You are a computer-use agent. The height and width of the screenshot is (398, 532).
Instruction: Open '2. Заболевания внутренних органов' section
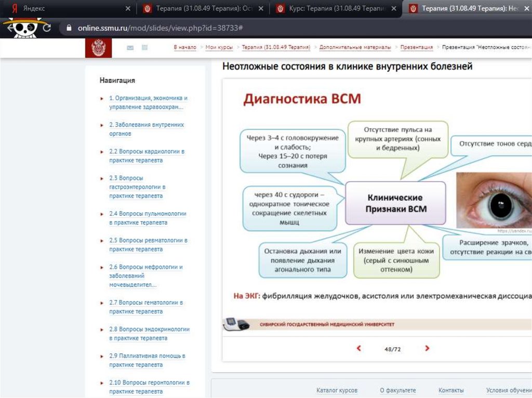tap(147, 129)
